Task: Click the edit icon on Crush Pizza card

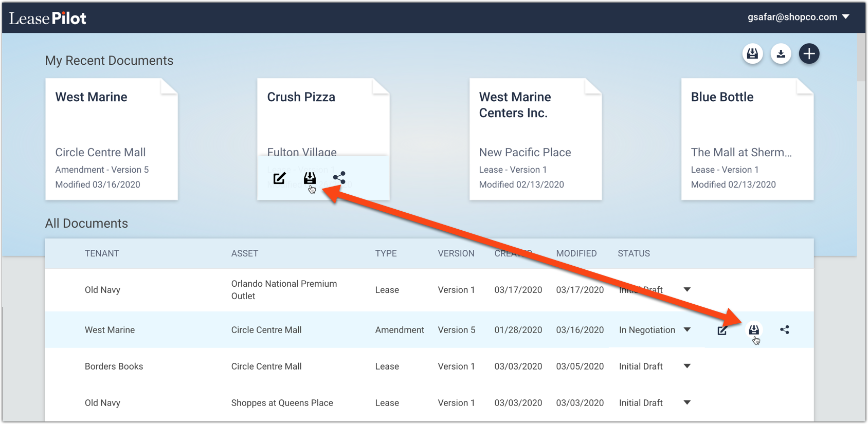Action: 279,178
